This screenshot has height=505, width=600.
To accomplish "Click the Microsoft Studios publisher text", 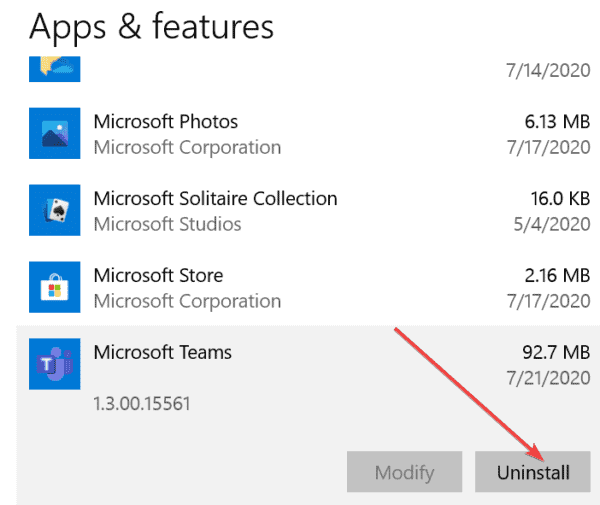I will point(168,224).
